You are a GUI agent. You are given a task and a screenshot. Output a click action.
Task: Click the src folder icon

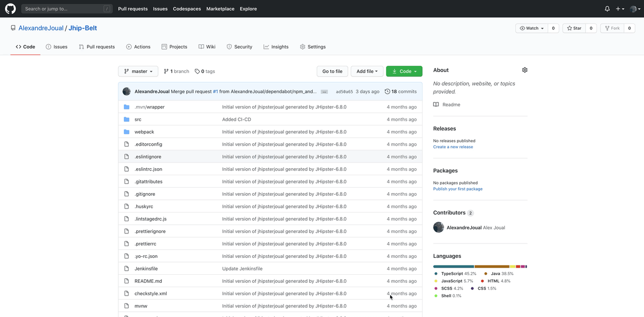click(x=126, y=119)
